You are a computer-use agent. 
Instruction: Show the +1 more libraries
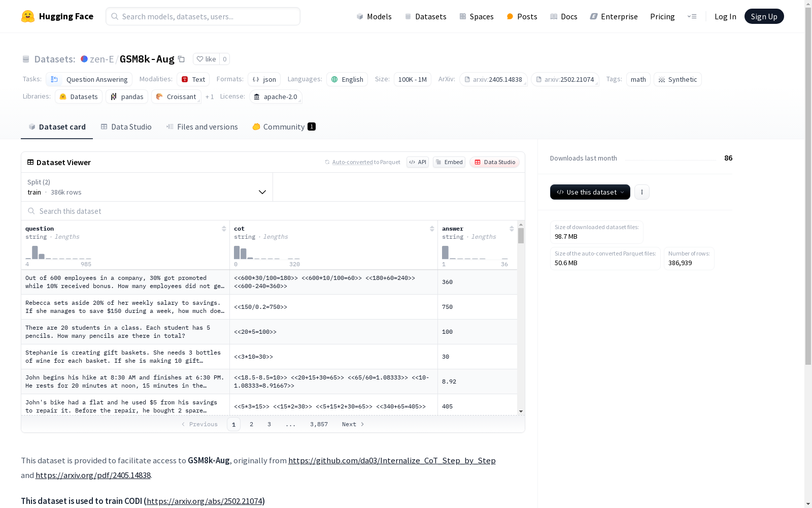[210, 97]
